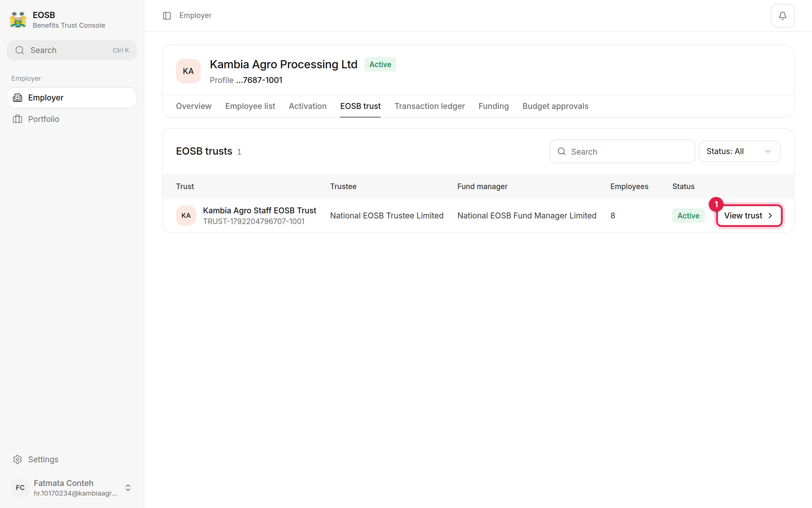Select the Employer sidebar item
The width and height of the screenshot is (812, 508).
(x=72, y=98)
